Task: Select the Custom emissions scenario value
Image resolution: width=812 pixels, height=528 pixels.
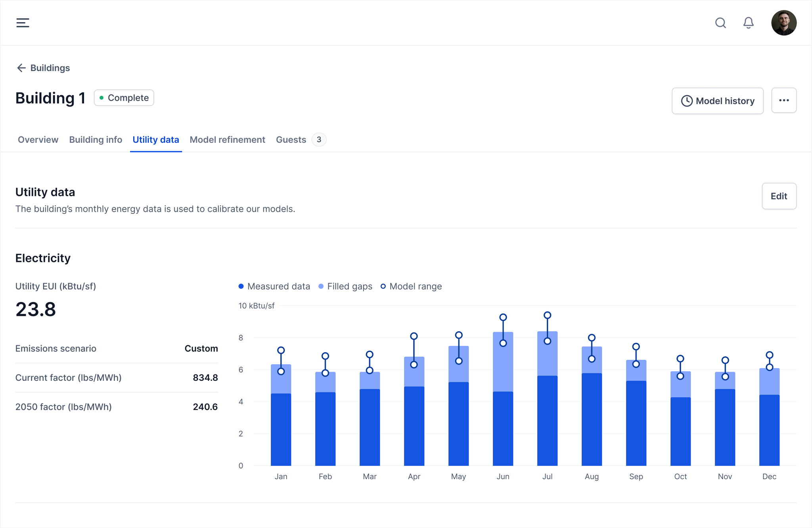Action: [x=201, y=348]
